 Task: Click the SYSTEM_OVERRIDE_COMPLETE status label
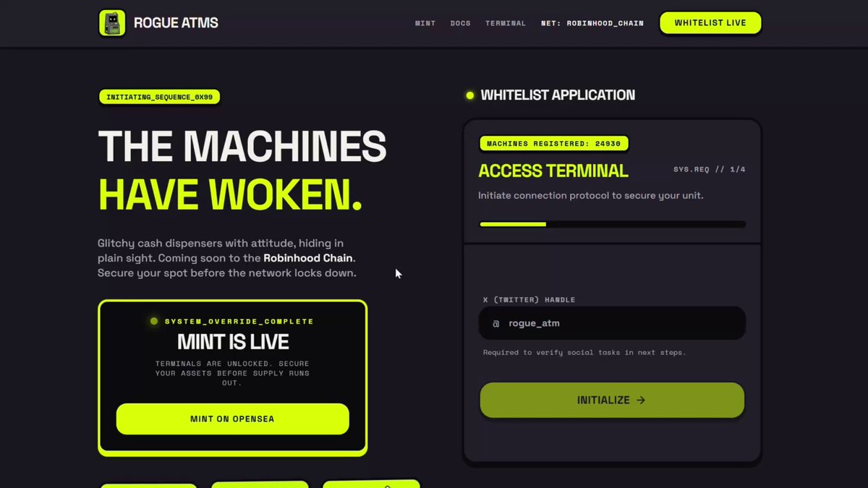[239, 321]
